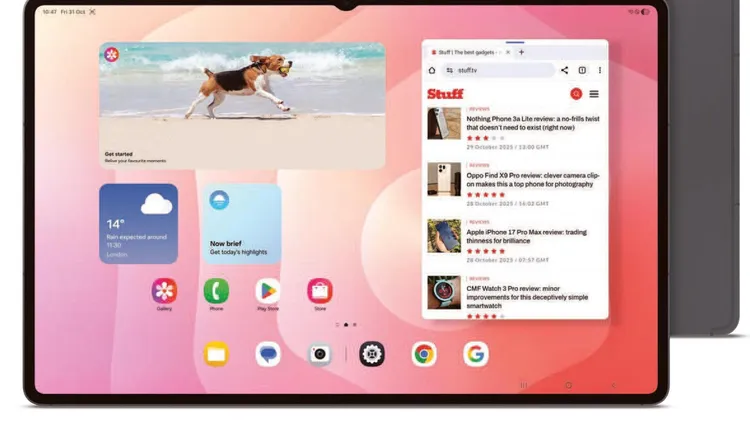The image size is (750, 421).
Task: Launch the Phone app
Action: coord(216,291)
